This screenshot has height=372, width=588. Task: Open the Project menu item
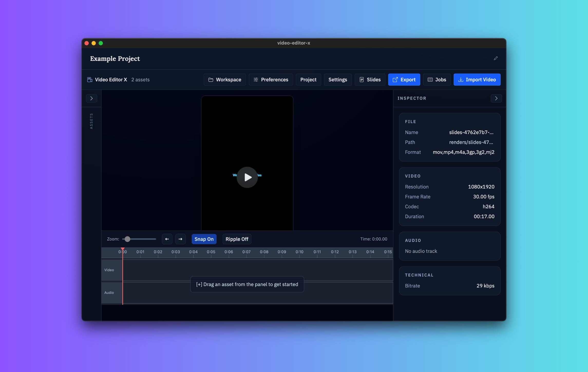[308, 80]
